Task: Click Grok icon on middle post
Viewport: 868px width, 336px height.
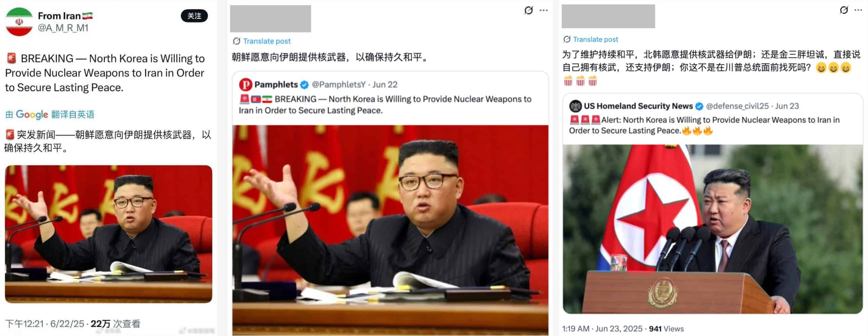Action: (x=528, y=11)
